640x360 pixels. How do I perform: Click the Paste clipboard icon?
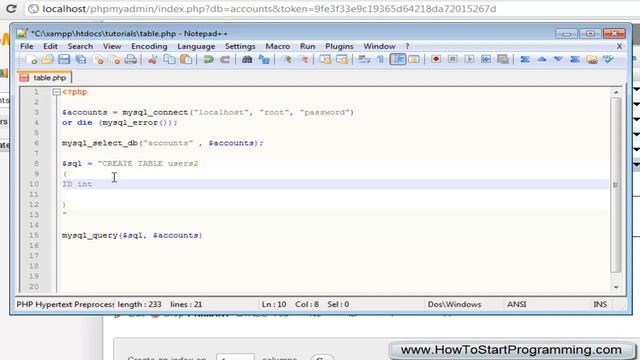tap(186, 60)
